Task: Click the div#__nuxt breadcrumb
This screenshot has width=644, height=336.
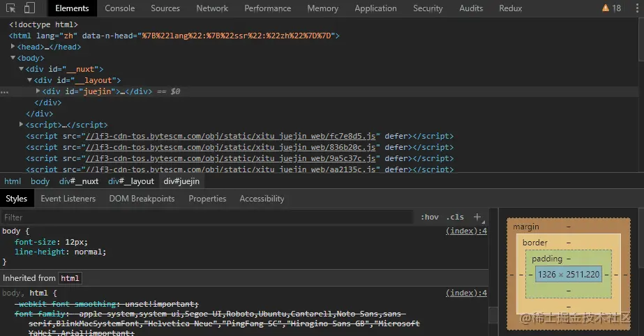Action: click(78, 181)
